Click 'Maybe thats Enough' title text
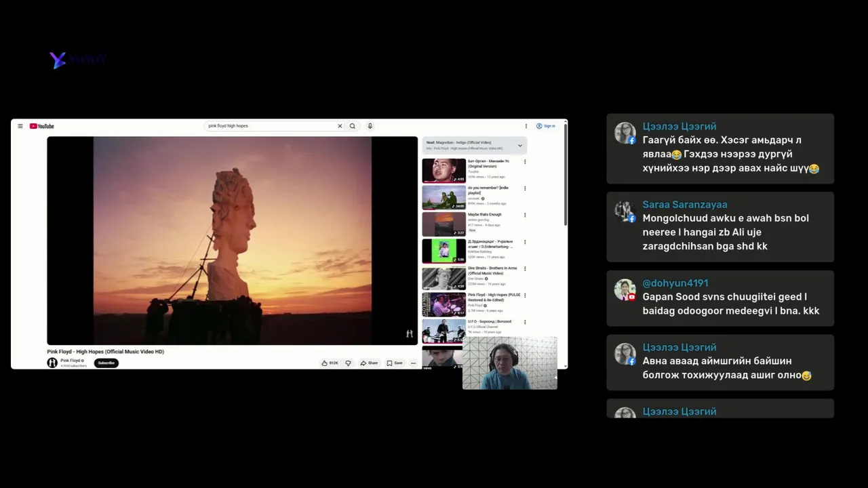Screen dimensions: 868x488 pos(485,214)
